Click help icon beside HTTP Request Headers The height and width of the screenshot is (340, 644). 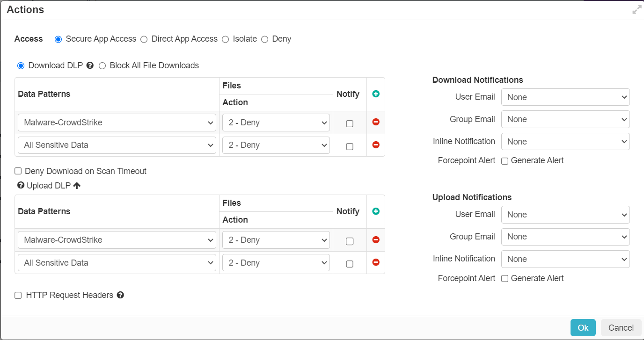120,295
